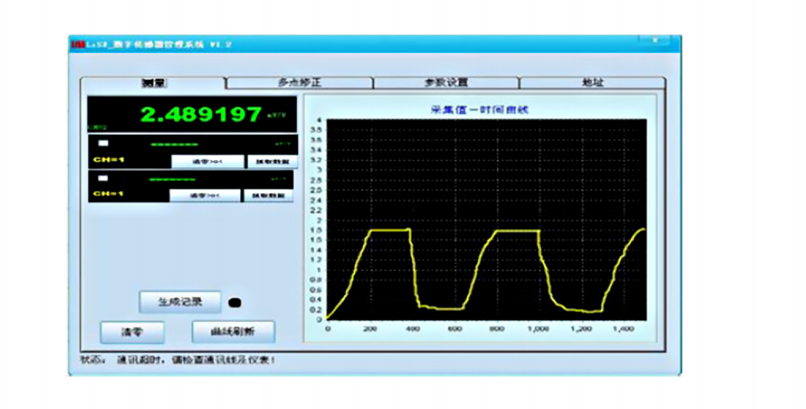Screen dimensions: 806x409
Task: Click inside the black curve plot area
Action: click(x=485, y=200)
